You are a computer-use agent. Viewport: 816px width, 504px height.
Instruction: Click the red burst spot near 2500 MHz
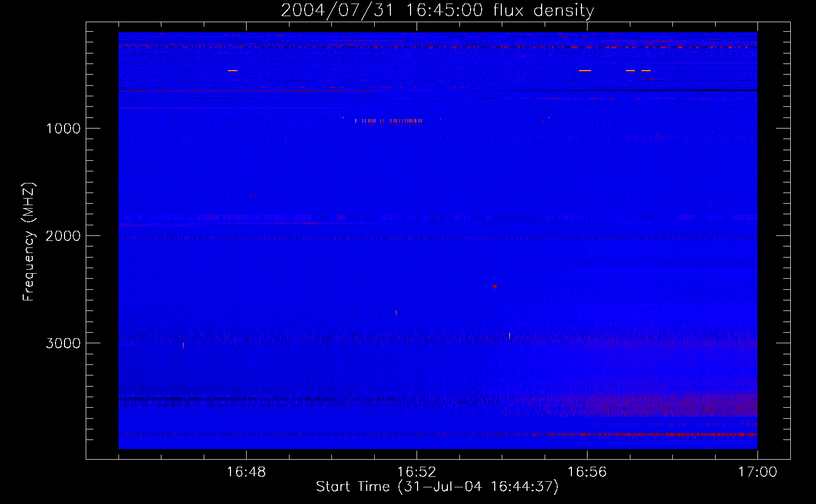495,286
